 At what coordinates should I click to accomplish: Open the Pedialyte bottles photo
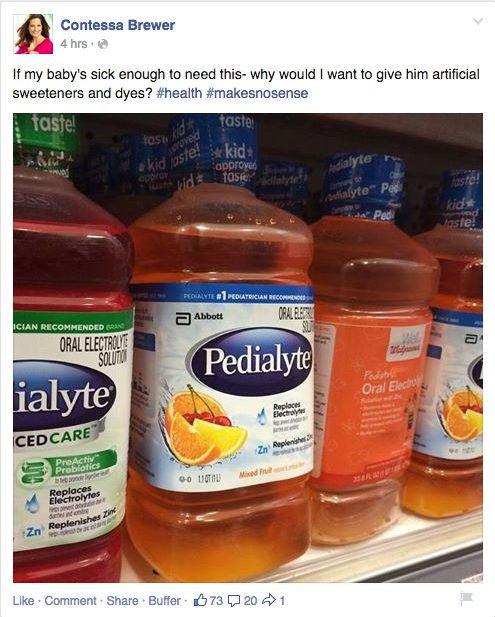(x=248, y=348)
